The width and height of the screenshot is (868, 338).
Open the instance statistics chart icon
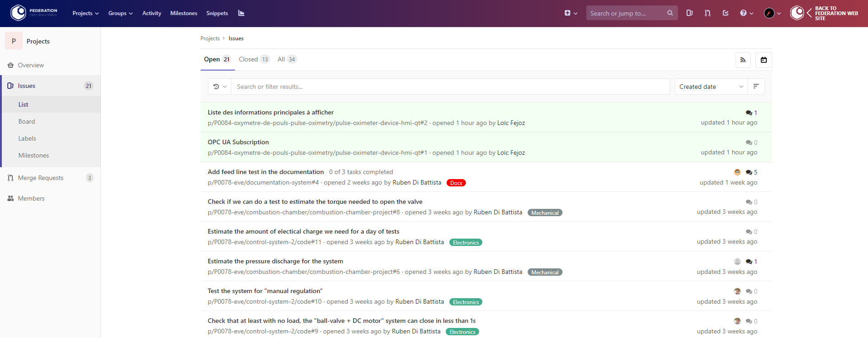pyautogui.click(x=241, y=13)
